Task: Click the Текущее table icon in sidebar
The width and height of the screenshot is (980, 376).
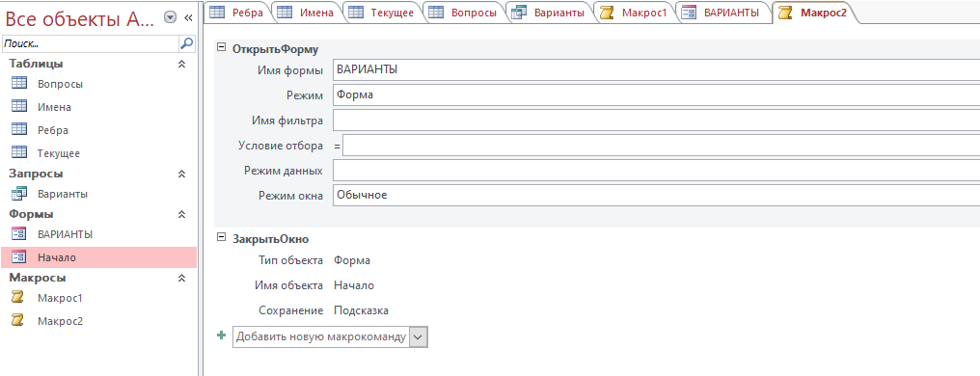Action: [x=19, y=152]
